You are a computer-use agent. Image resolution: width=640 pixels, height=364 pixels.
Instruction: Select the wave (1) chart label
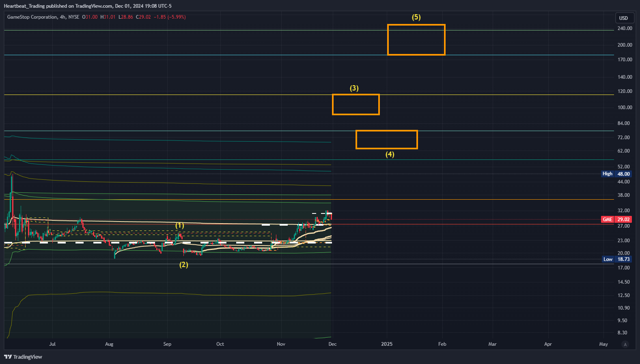[180, 225]
